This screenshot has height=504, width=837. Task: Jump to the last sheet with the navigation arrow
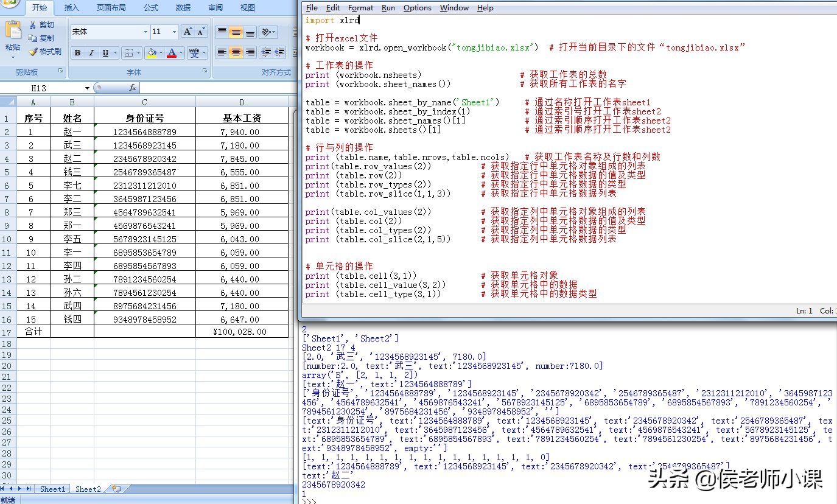click(x=29, y=489)
